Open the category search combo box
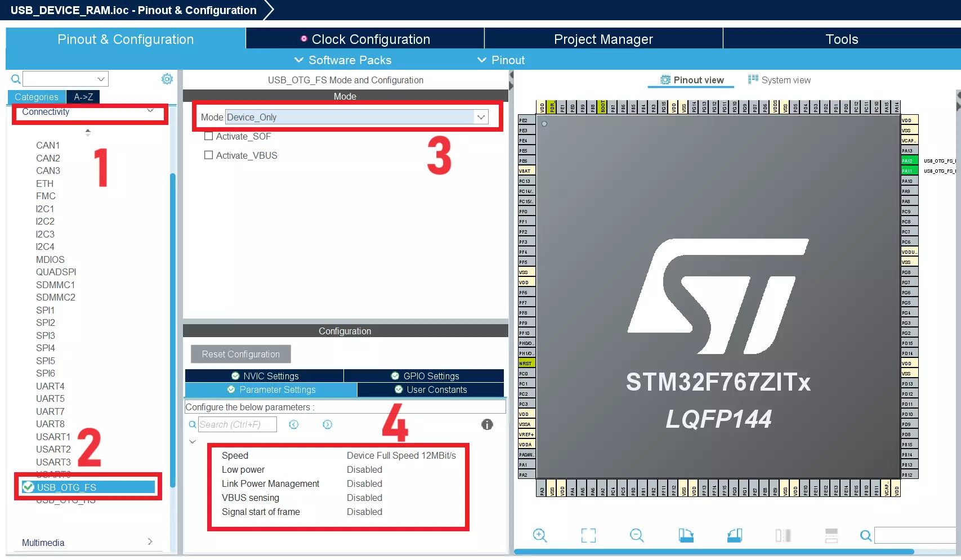Image resolution: width=961 pixels, height=560 pixels. click(65, 79)
